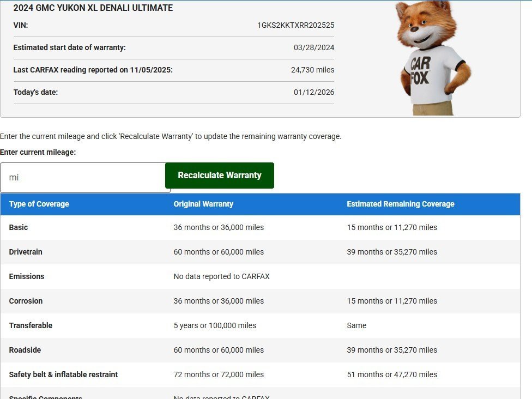This screenshot has height=399, width=532.
Task: Select today's date value 01/12/2026
Action: tap(314, 92)
